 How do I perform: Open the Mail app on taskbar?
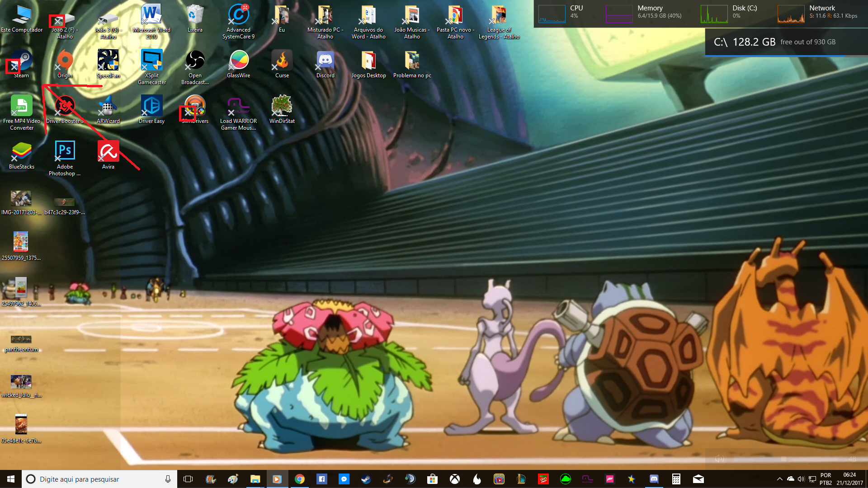(x=698, y=479)
